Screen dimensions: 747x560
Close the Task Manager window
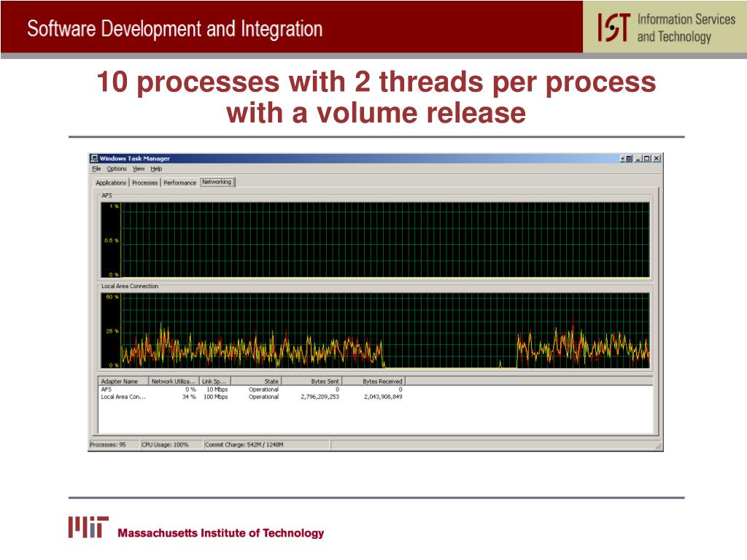pyautogui.click(x=657, y=158)
